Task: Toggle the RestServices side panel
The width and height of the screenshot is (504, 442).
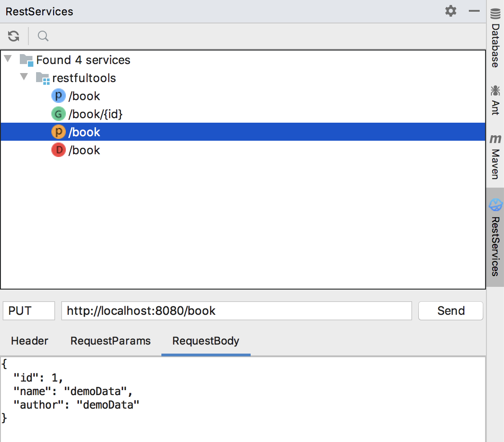Action: tap(495, 238)
